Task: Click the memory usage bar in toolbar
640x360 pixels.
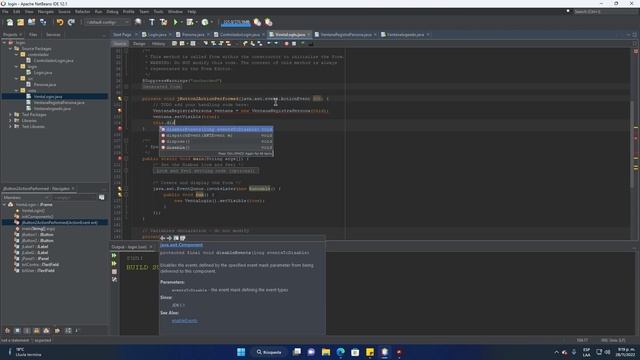Action: tap(236, 22)
